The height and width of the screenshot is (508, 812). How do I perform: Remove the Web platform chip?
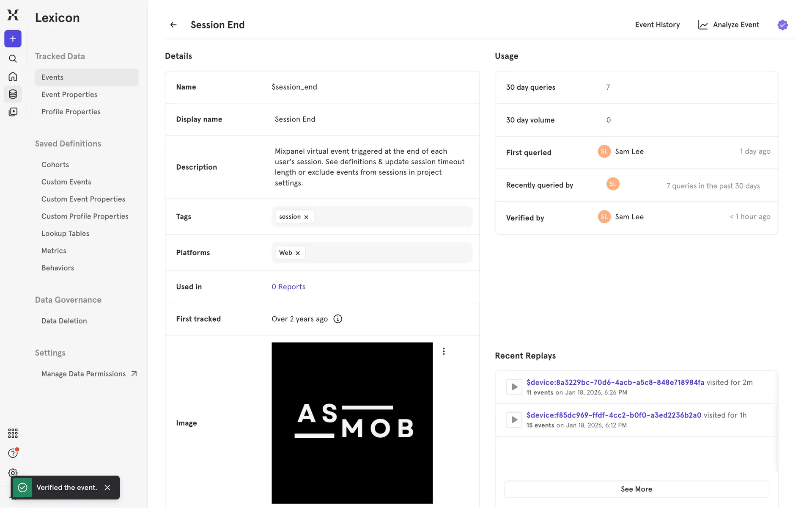298,253
